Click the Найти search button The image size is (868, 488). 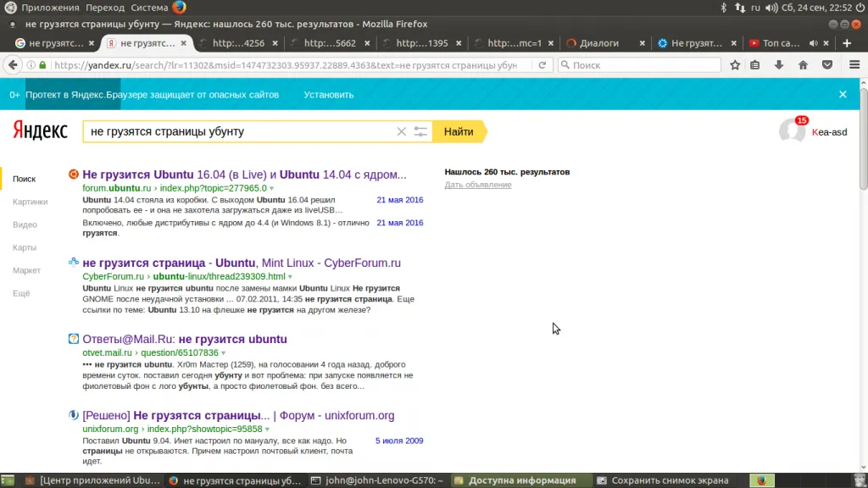pos(459,131)
